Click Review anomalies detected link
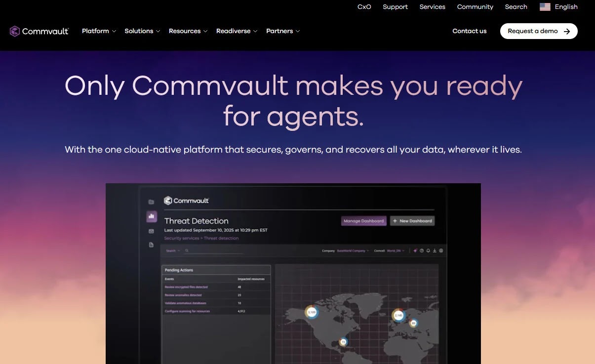595x364 pixels. tap(183, 295)
